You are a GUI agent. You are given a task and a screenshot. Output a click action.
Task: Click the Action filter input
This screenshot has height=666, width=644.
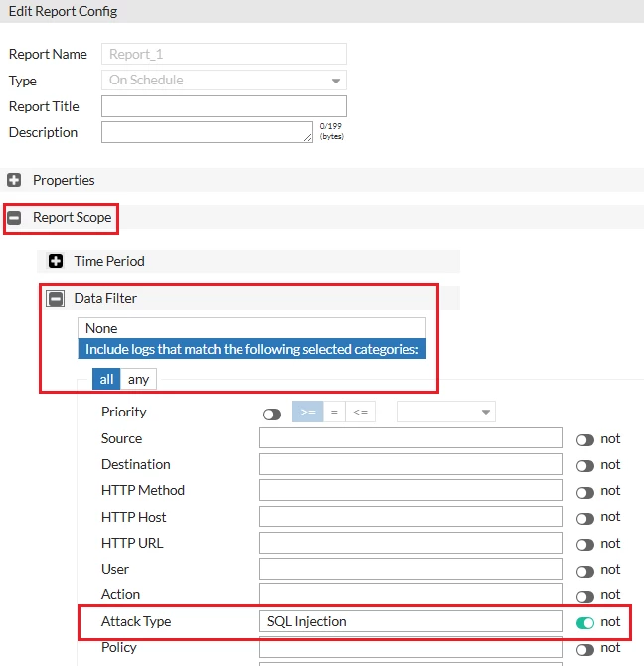click(410, 594)
